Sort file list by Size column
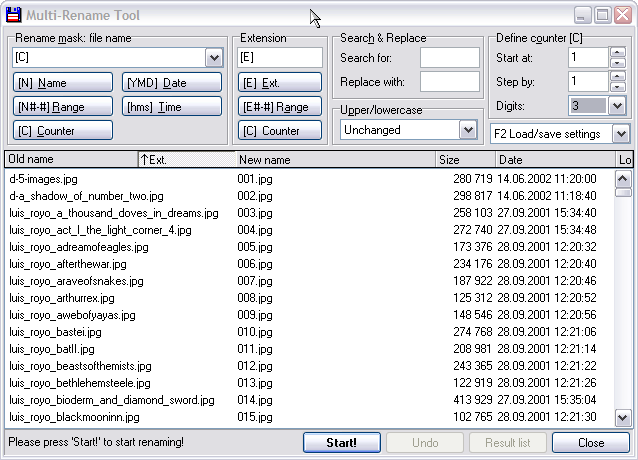638x460 pixels. [464, 159]
